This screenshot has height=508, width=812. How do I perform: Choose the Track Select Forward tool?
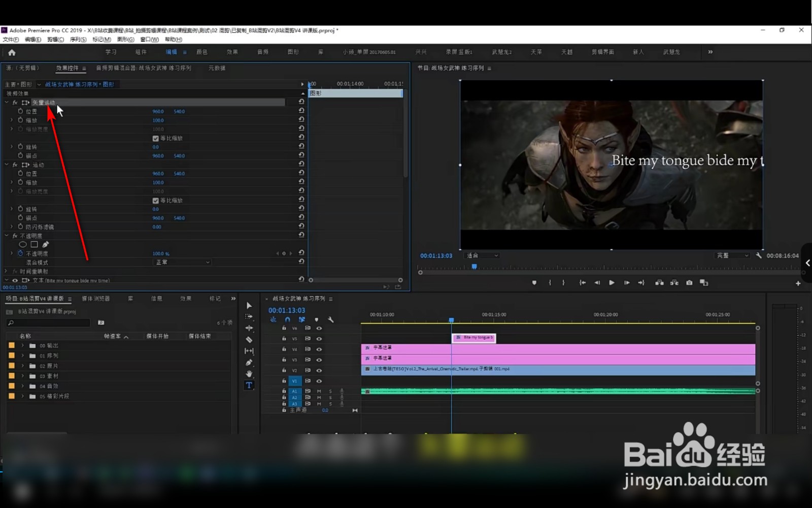249,316
